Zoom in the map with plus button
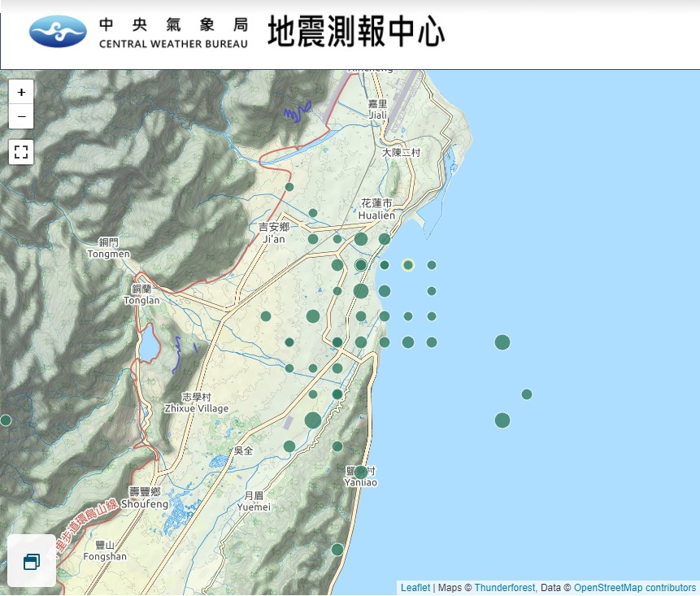Screen dimensions: 700x596 [x=21, y=93]
